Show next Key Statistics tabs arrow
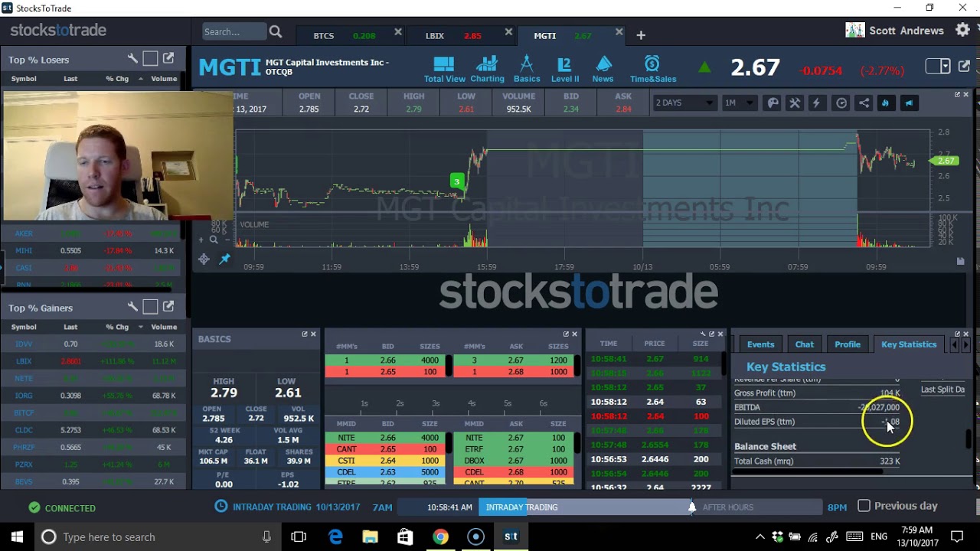Image resolution: width=980 pixels, height=551 pixels. click(x=965, y=345)
